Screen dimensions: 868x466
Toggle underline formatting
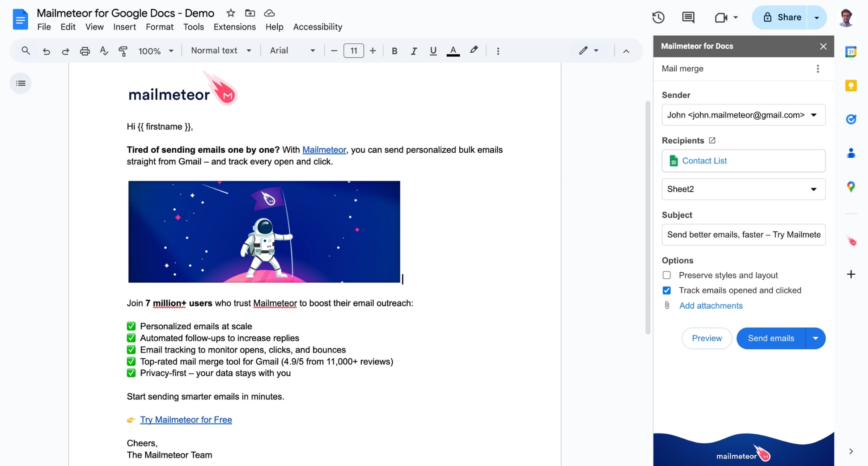tap(433, 51)
